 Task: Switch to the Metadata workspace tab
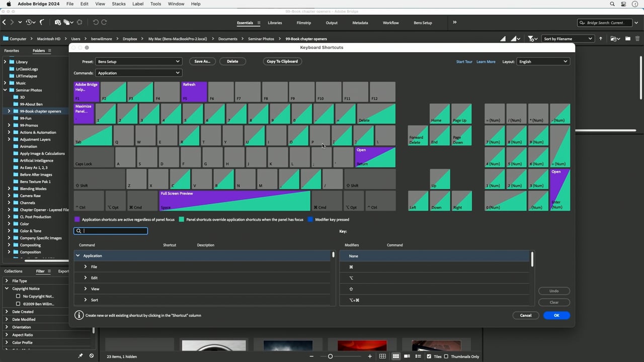(x=360, y=23)
